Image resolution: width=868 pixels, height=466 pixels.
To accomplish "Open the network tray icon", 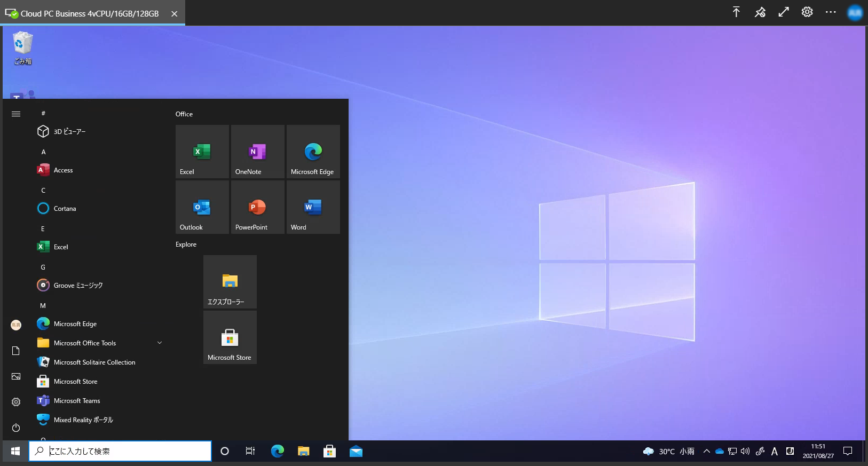I will click(x=732, y=451).
